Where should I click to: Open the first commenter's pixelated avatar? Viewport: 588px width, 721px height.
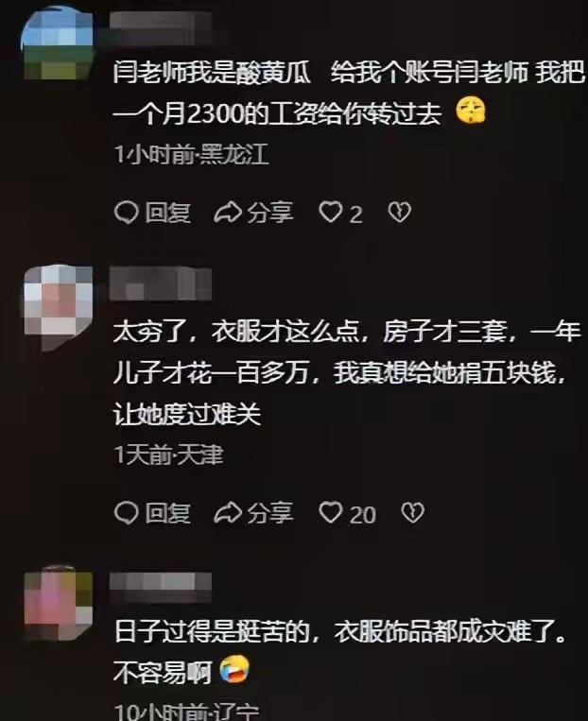click(57, 44)
